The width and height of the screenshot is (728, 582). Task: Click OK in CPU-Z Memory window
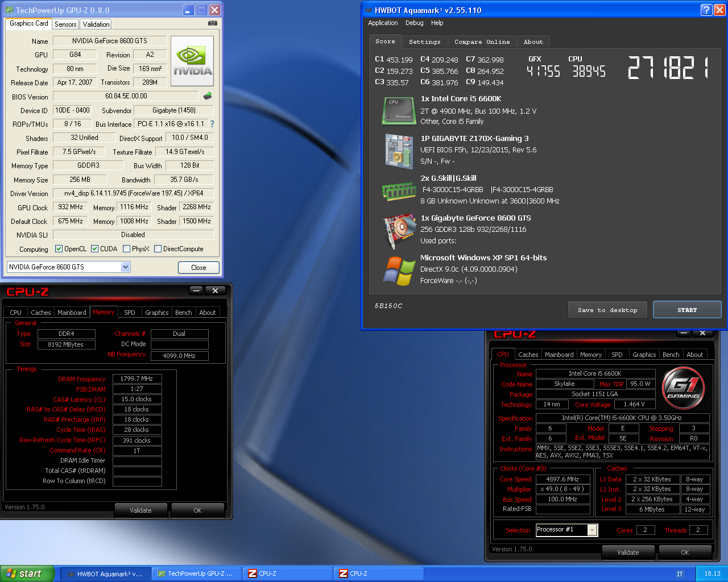tap(197, 510)
